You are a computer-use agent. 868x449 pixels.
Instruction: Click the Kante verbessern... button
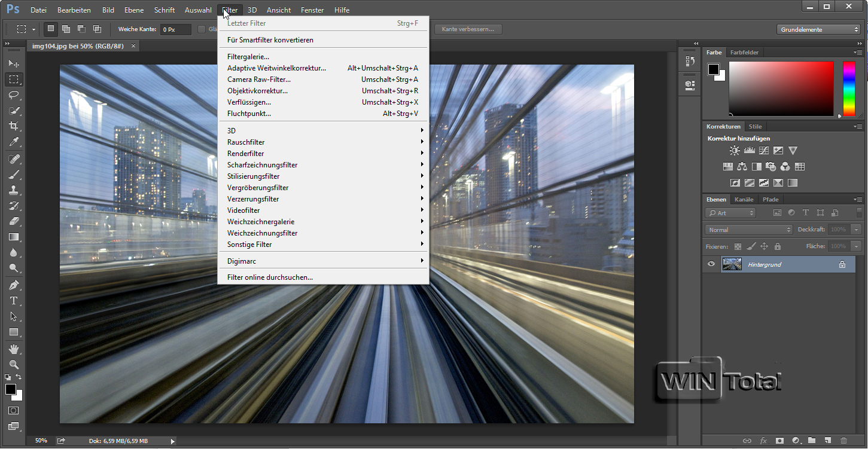tap(468, 29)
